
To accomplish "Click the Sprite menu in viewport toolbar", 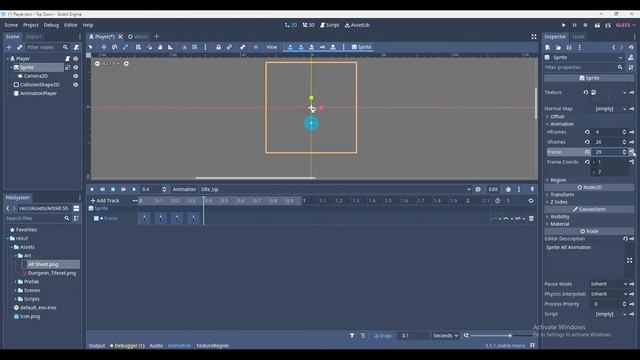I will [x=362, y=47].
